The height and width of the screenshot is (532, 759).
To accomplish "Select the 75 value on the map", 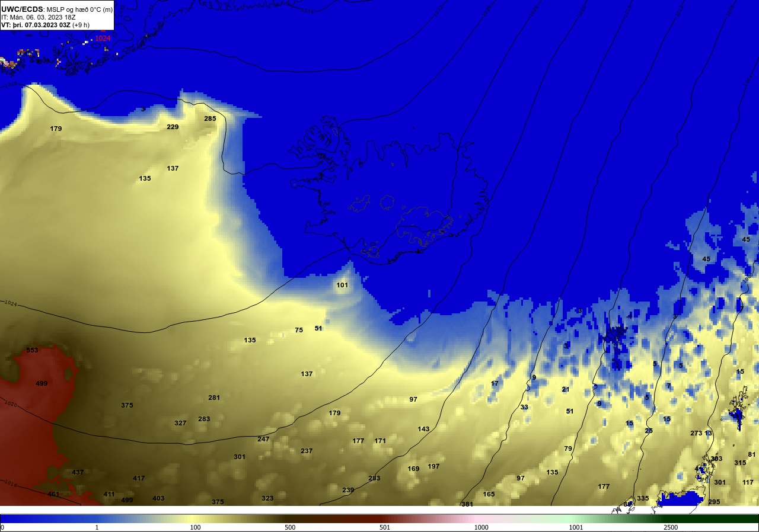I will 299,330.
